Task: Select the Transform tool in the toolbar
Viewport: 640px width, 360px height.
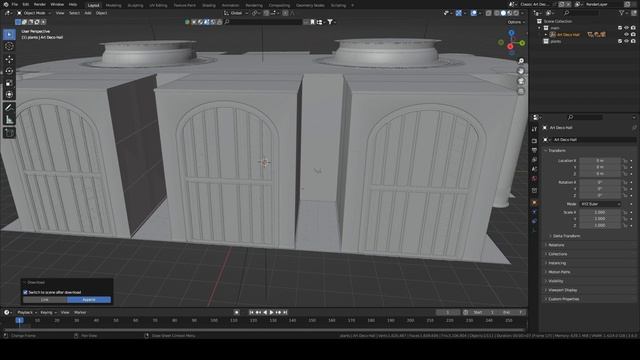Action: (x=9, y=95)
